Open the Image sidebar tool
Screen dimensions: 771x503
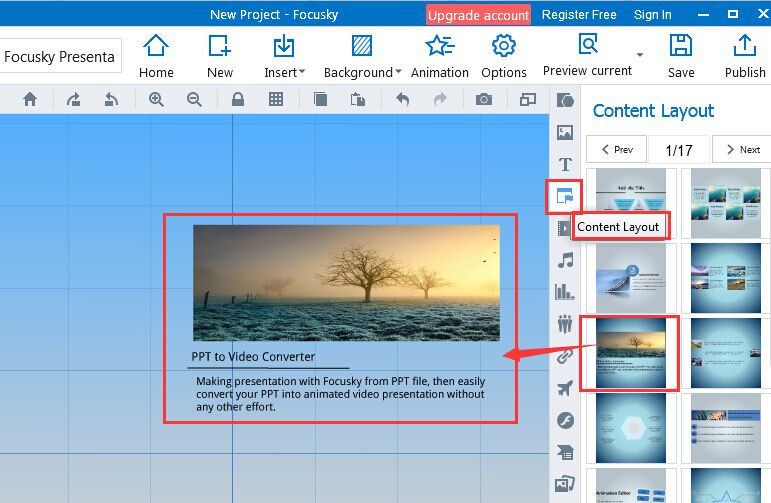pyautogui.click(x=565, y=132)
